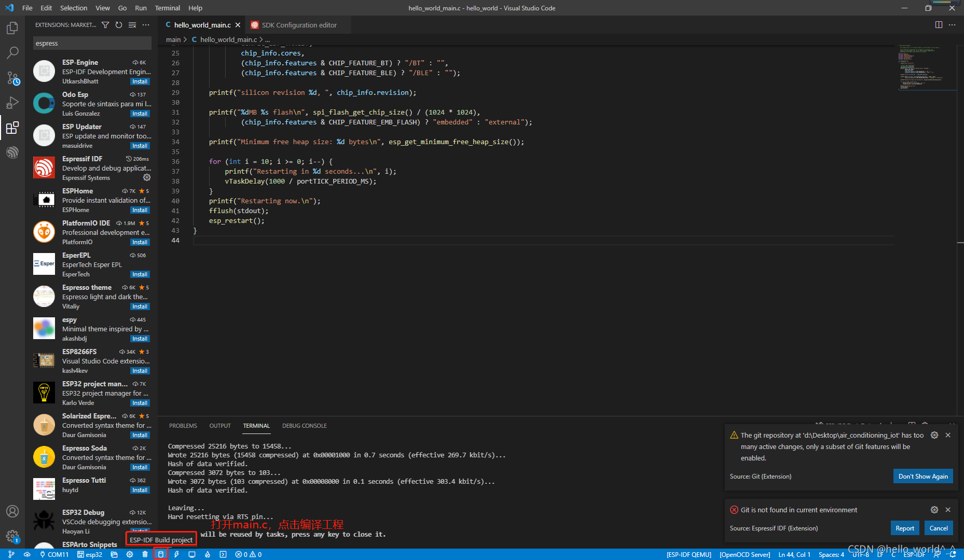
Task: Open Extensions views and more actions menu
Action: [x=146, y=25]
